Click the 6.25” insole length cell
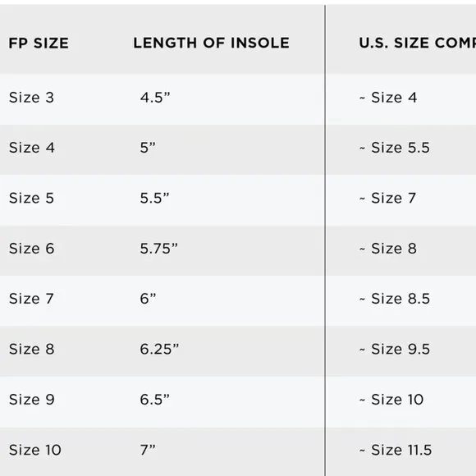The height and width of the screenshot is (476, 476). [x=159, y=349]
